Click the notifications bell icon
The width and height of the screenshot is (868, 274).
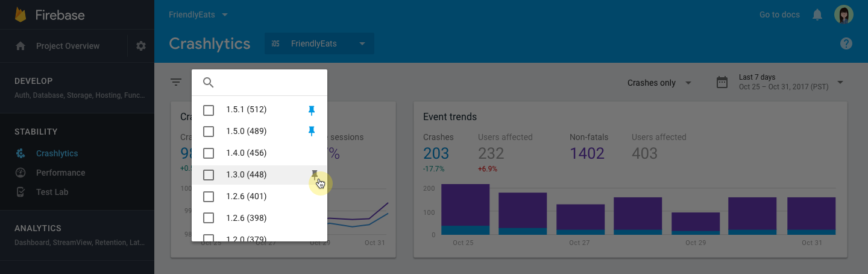pyautogui.click(x=817, y=14)
